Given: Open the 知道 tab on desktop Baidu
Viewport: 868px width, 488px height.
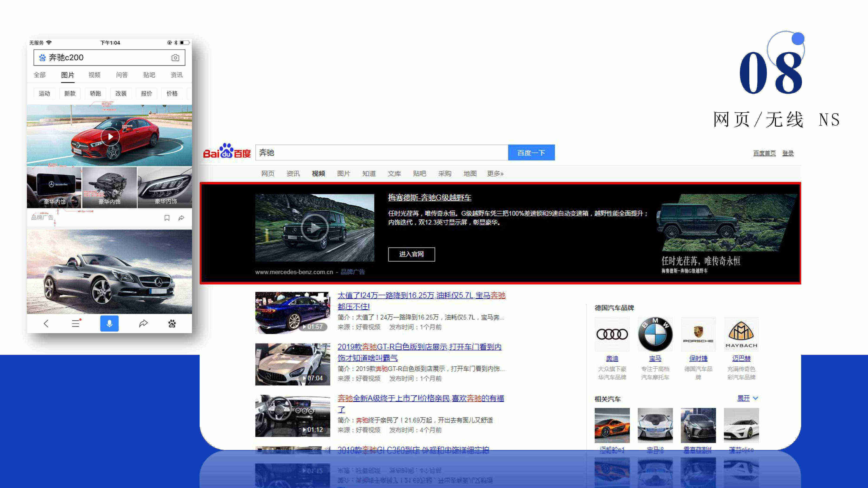Looking at the screenshot, I should (369, 174).
